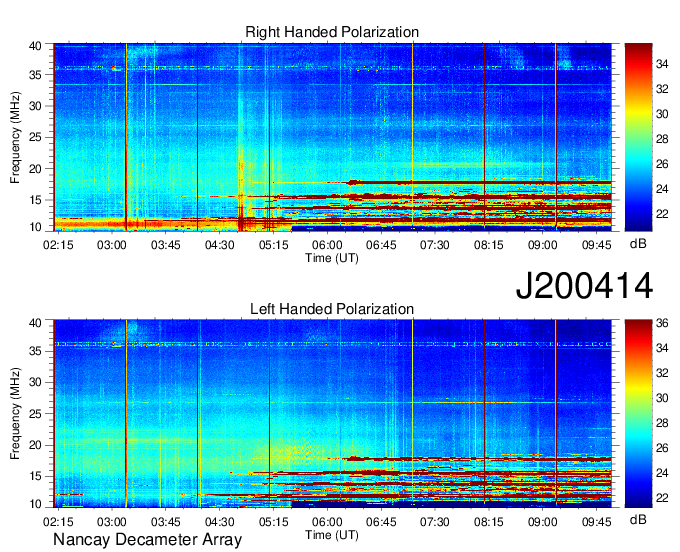The image size is (680, 552).
Task: Click "Frequency (MHz)" beside the Right Handed plot
Action: 15,137
